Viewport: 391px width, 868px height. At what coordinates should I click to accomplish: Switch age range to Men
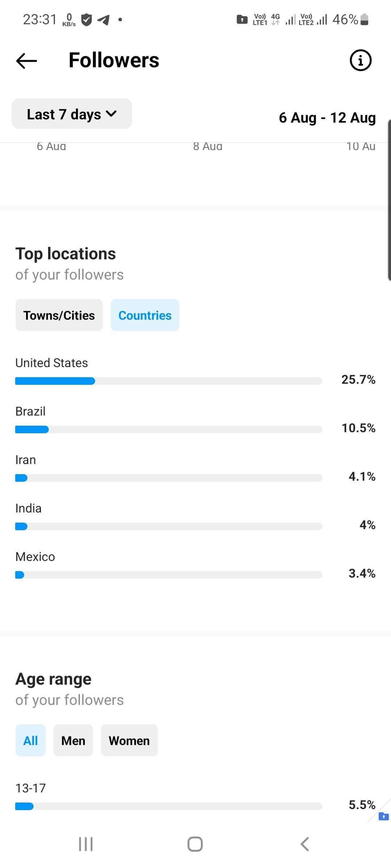(x=73, y=740)
